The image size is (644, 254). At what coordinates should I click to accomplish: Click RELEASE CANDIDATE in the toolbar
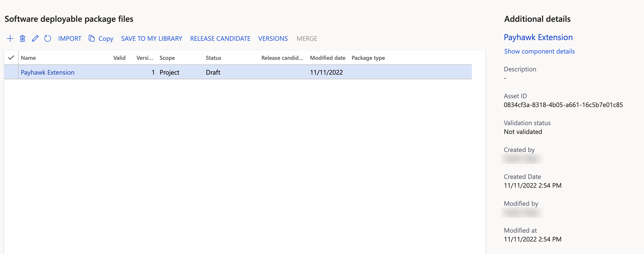point(220,38)
